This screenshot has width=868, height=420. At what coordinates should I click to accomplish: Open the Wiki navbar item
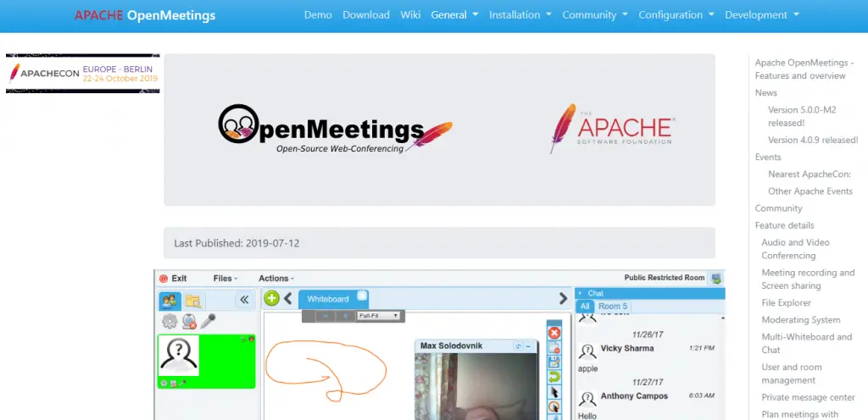tap(410, 15)
